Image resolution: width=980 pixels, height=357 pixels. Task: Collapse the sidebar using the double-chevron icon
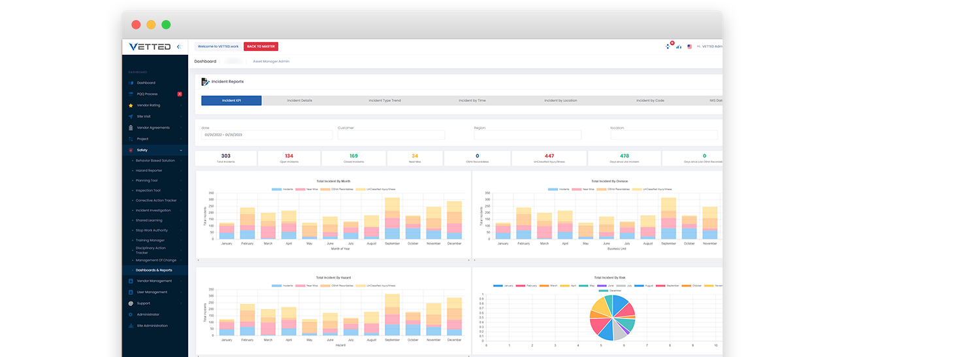(x=179, y=46)
